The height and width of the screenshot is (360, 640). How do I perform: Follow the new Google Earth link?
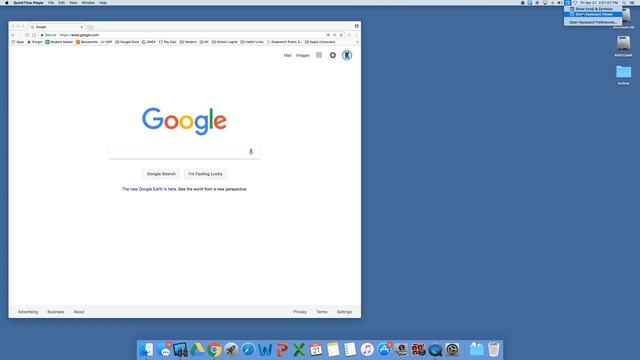point(149,189)
